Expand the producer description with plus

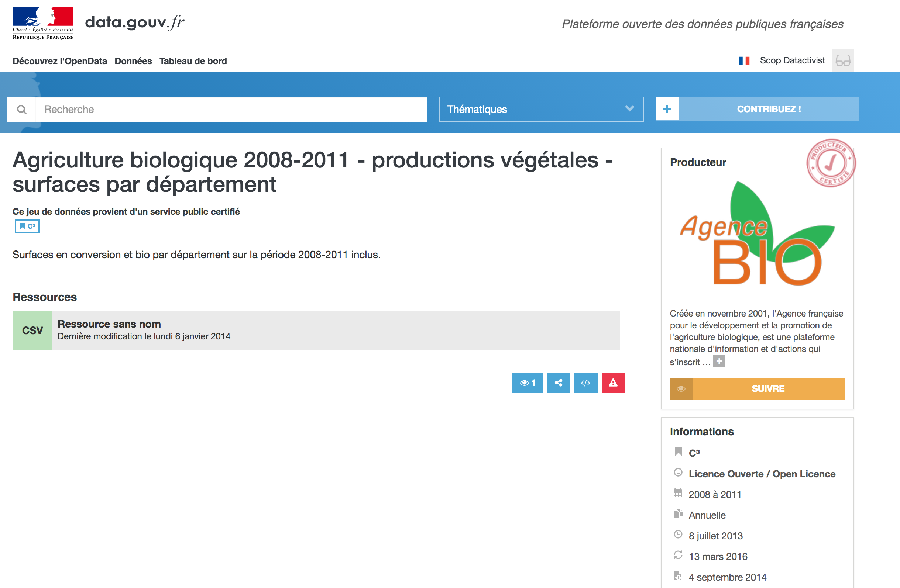tap(719, 361)
